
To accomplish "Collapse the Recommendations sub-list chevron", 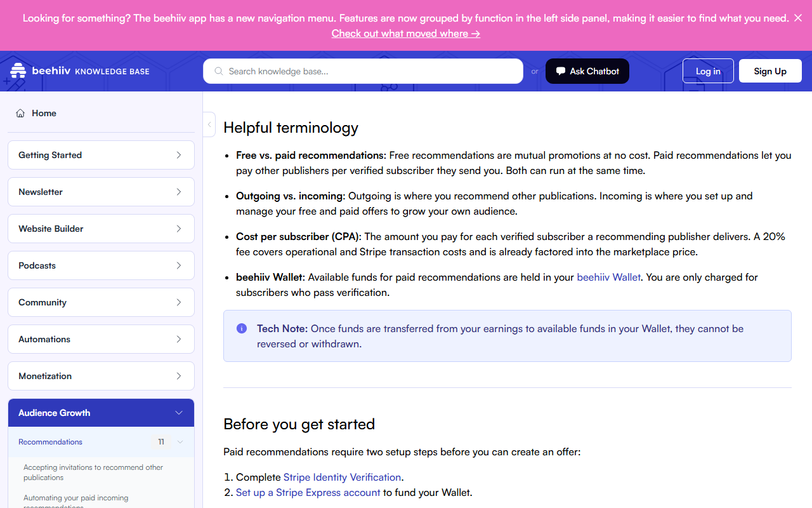I will (180, 442).
